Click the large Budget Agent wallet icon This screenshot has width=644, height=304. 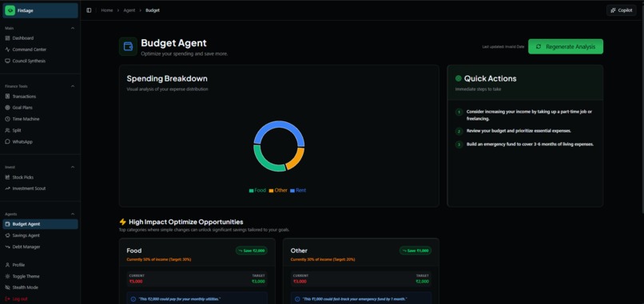[128, 46]
